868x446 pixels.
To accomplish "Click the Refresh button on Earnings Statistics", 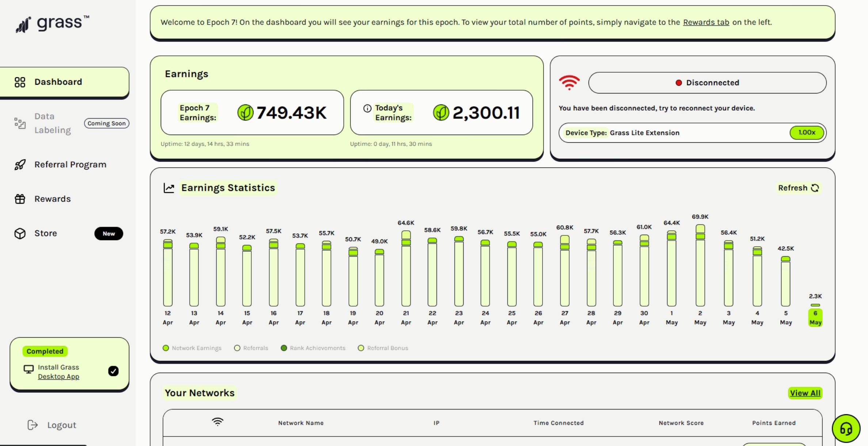I will [798, 188].
